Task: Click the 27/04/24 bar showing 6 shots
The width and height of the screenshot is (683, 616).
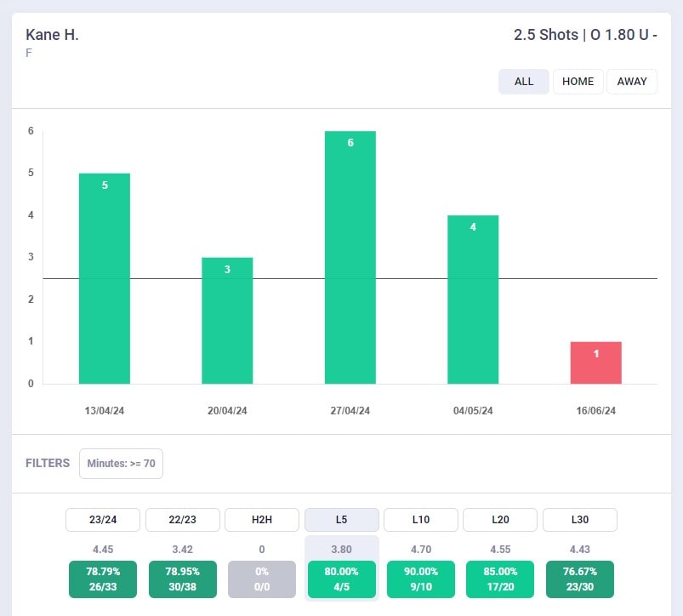Action: (x=350, y=258)
